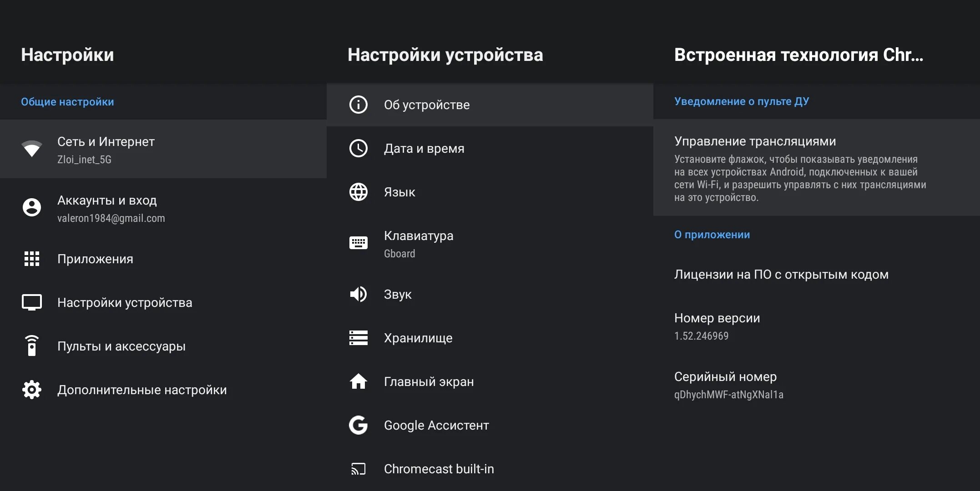Click the account avatar icon
980x491 pixels.
tap(32, 207)
